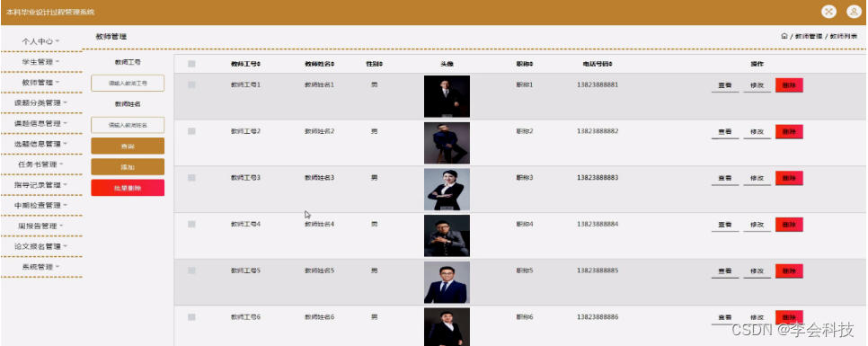
Task: Click 查看 for 教师工号4 row
Action: click(725, 226)
